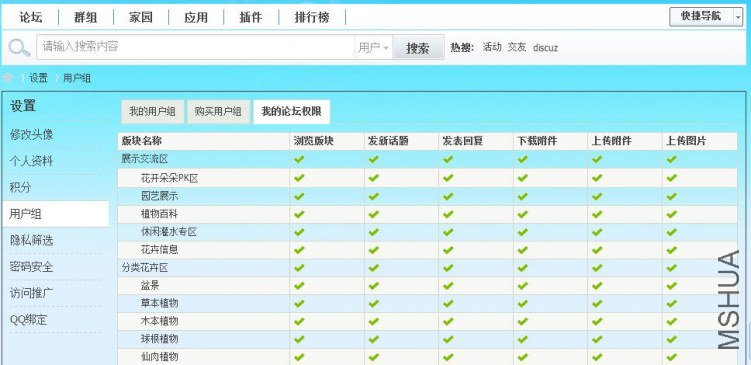Click 发表回复 checkmark for 园艺展示
Image resolution: width=751 pixels, height=365 pixels.
coord(448,196)
